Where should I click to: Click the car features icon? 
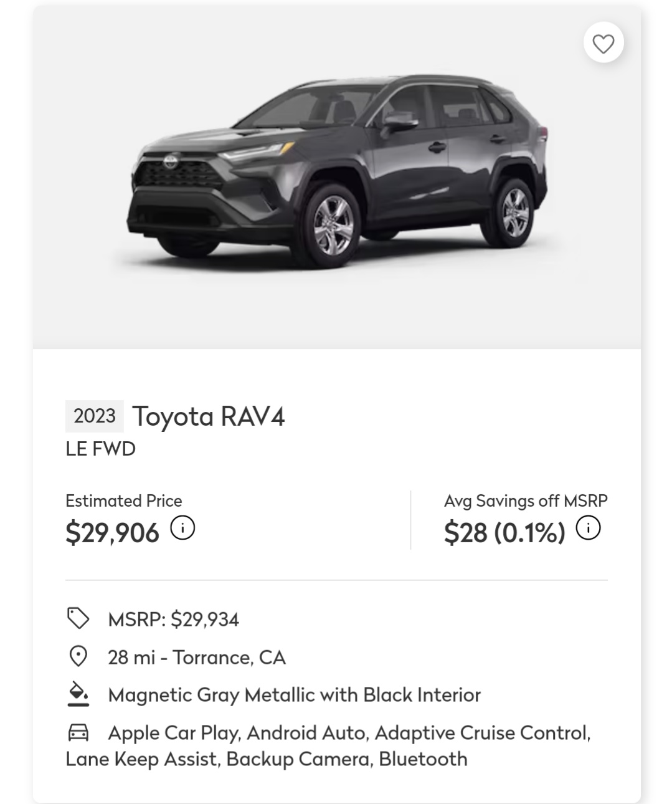click(78, 732)
